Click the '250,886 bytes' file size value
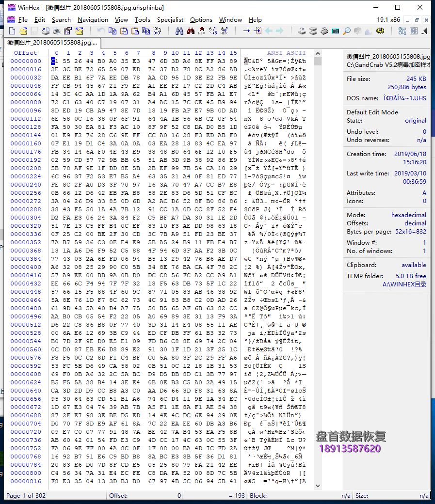The height and width of the screenshot is (504, 435). pyautogui.click(x=407, y=87)
